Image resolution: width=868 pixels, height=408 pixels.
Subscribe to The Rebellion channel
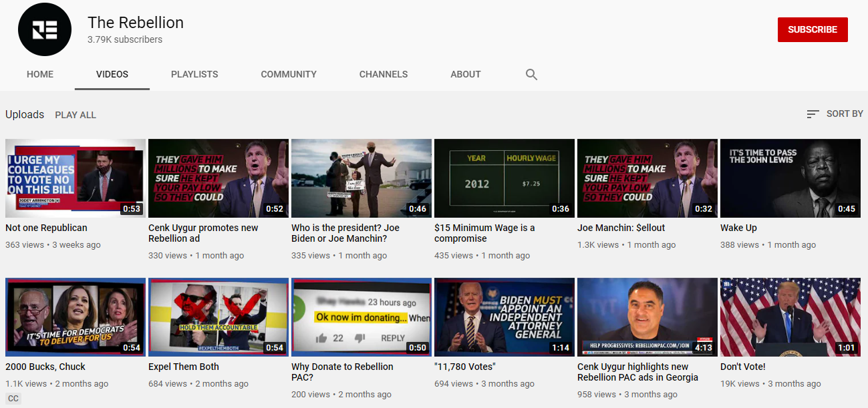point(813,29)
